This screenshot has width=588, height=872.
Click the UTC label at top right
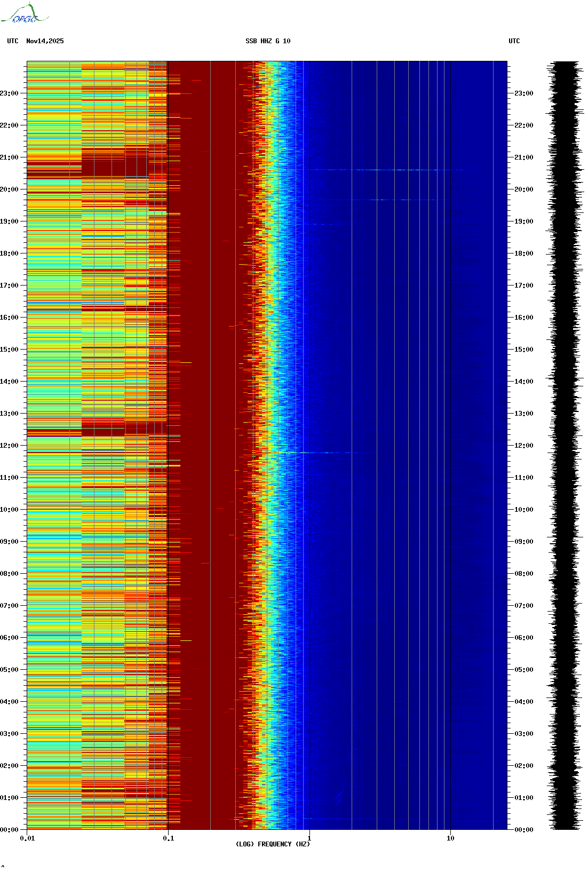pyautogui.click(x=514, y=41)
